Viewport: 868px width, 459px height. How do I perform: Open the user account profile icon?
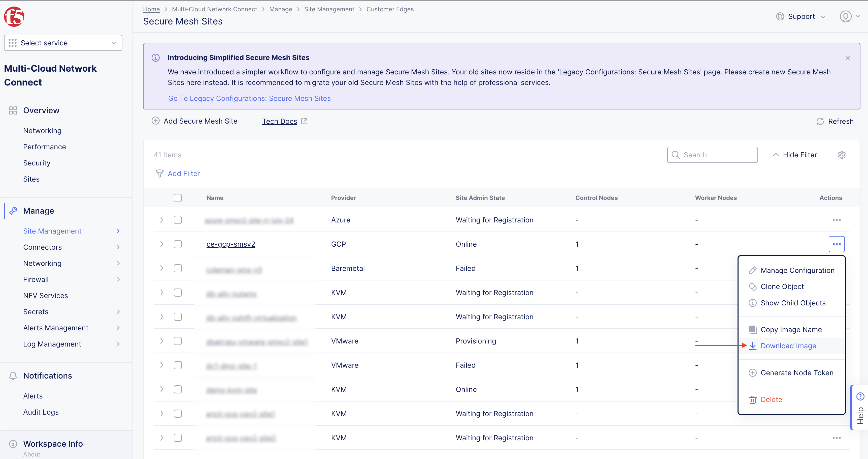(845, 16)
